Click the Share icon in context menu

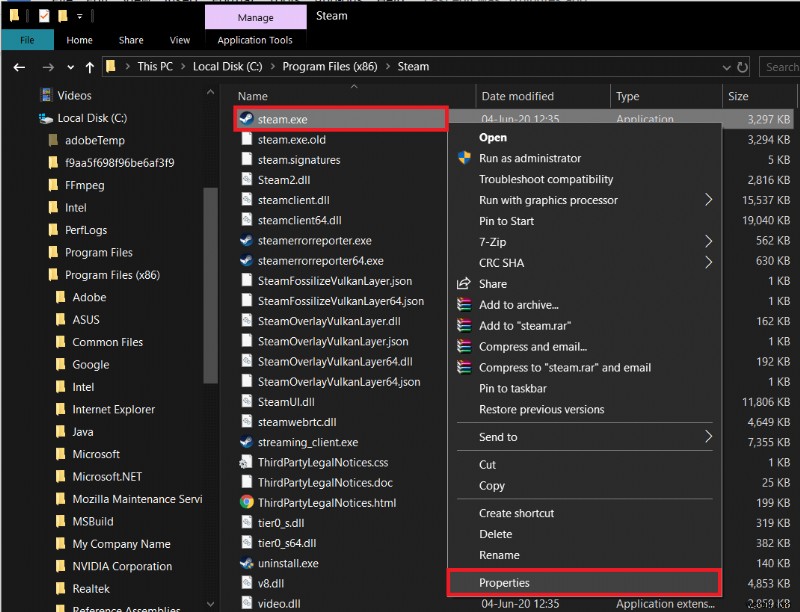463,284
